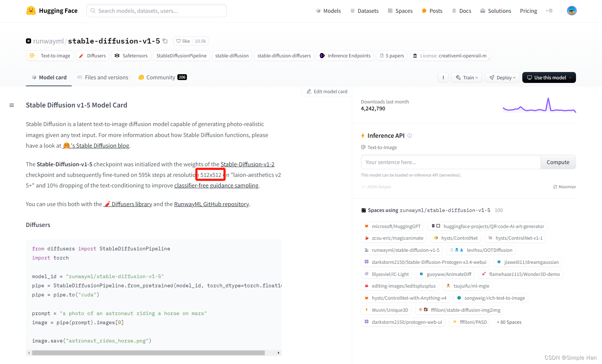
Task: Open the Stable Diffusion blog link
Action: click(97, 145)
